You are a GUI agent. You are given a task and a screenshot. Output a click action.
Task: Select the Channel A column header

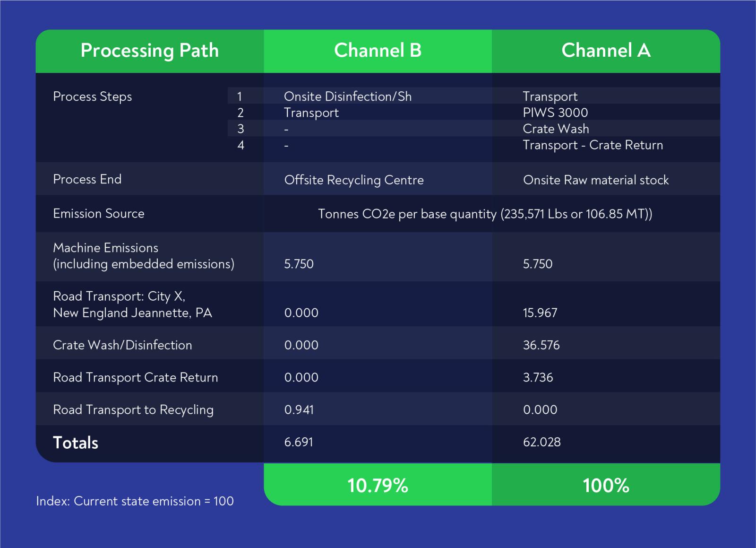coord(606,51)
